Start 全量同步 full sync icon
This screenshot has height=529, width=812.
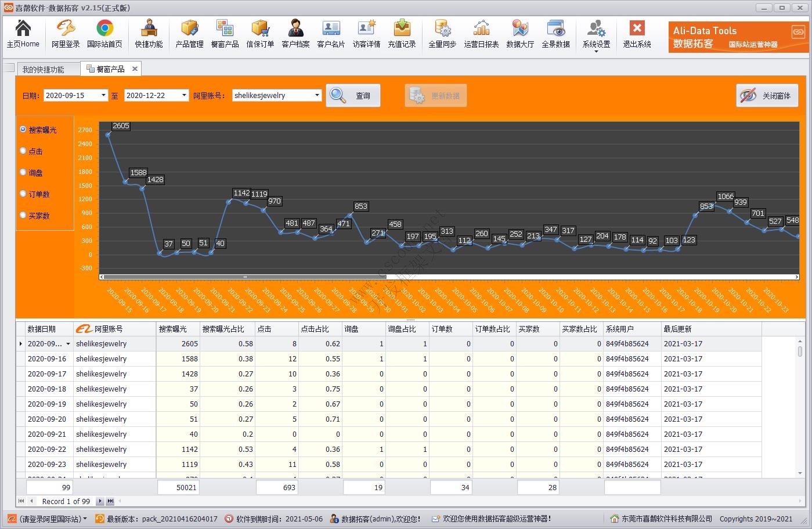point(442,34)
